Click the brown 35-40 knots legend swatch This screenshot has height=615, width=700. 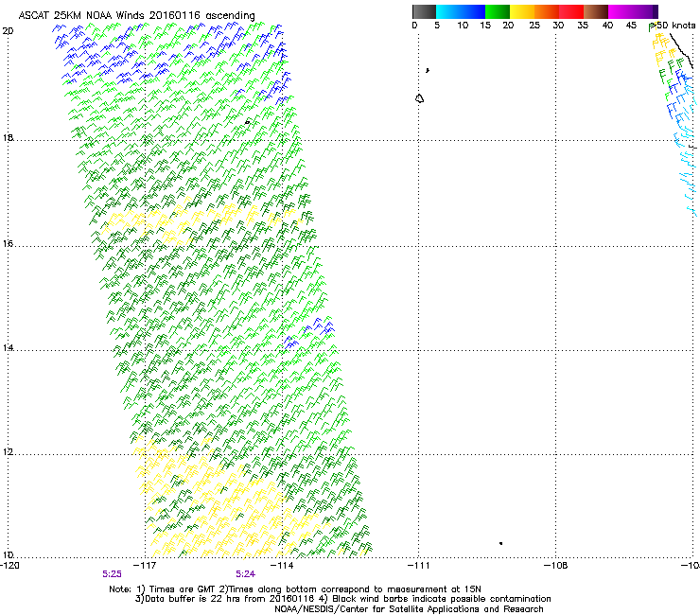point(596,11)
